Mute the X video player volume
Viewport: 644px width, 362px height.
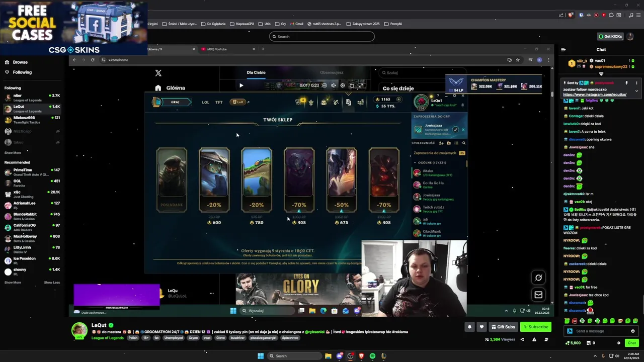[x=333, y=85]
